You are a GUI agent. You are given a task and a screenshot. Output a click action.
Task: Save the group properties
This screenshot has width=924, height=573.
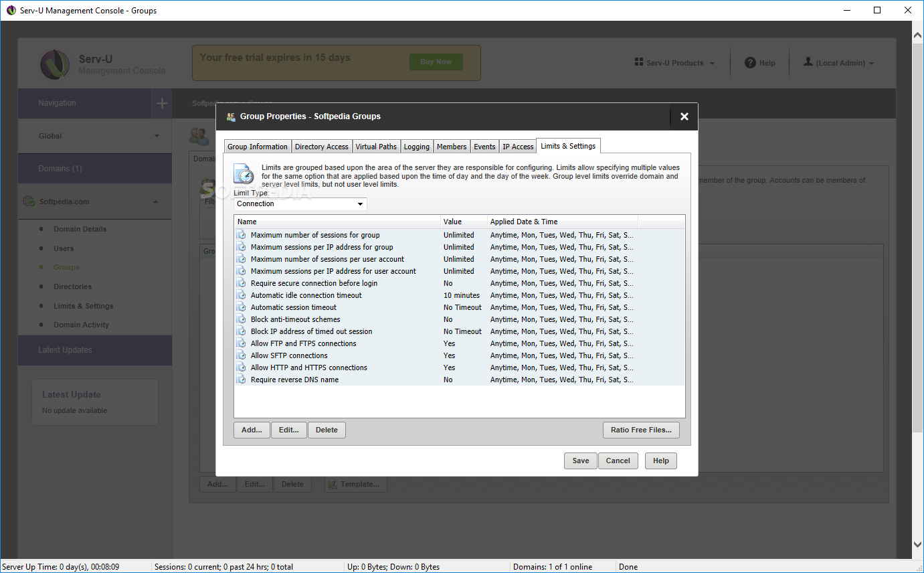pyautogui.click(x=581, y=461)
